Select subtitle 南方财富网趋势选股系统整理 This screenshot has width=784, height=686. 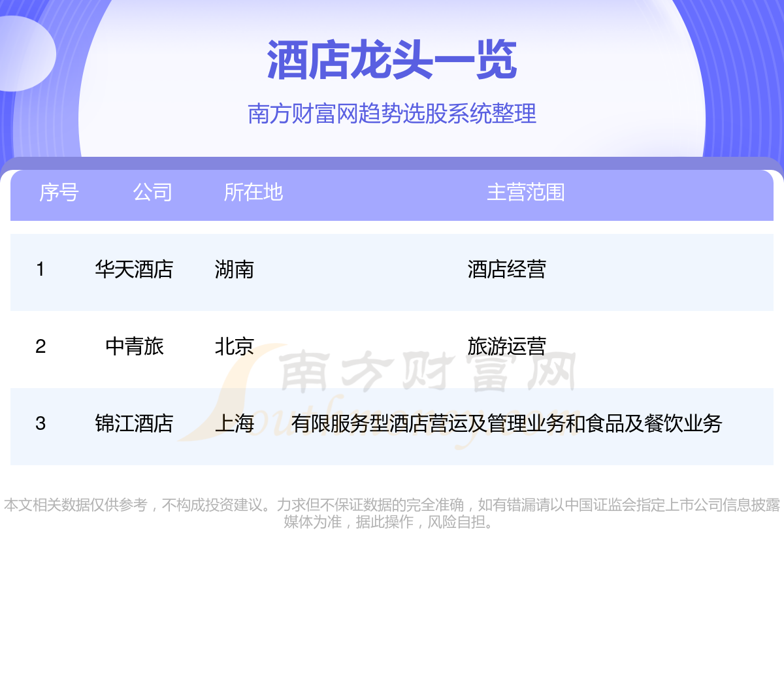392,114
